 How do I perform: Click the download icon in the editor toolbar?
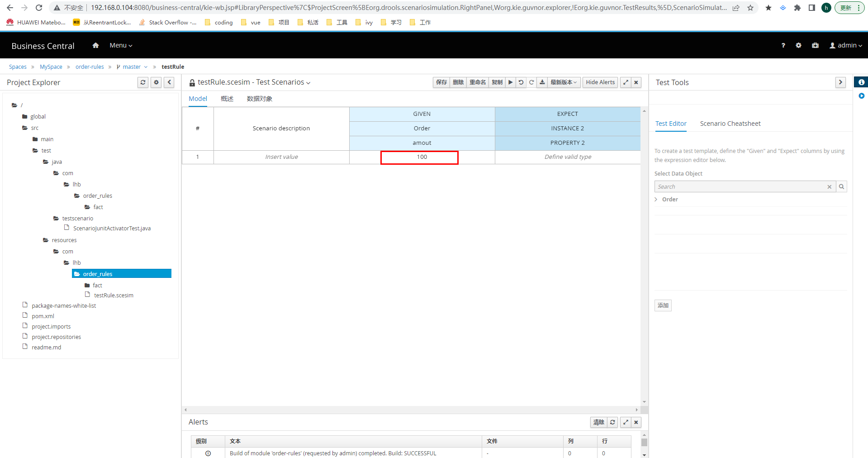(542, 82)
